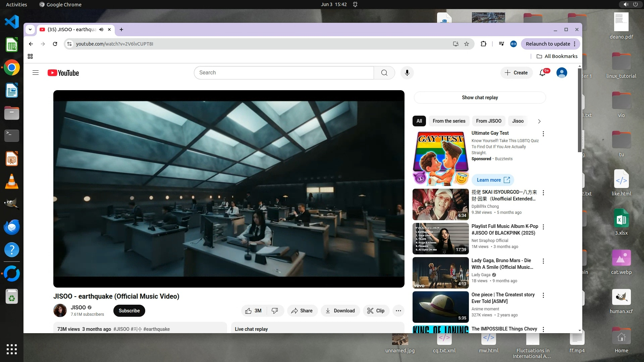Click the Clip scissors button
644x362 pixels.
point(376,311)
